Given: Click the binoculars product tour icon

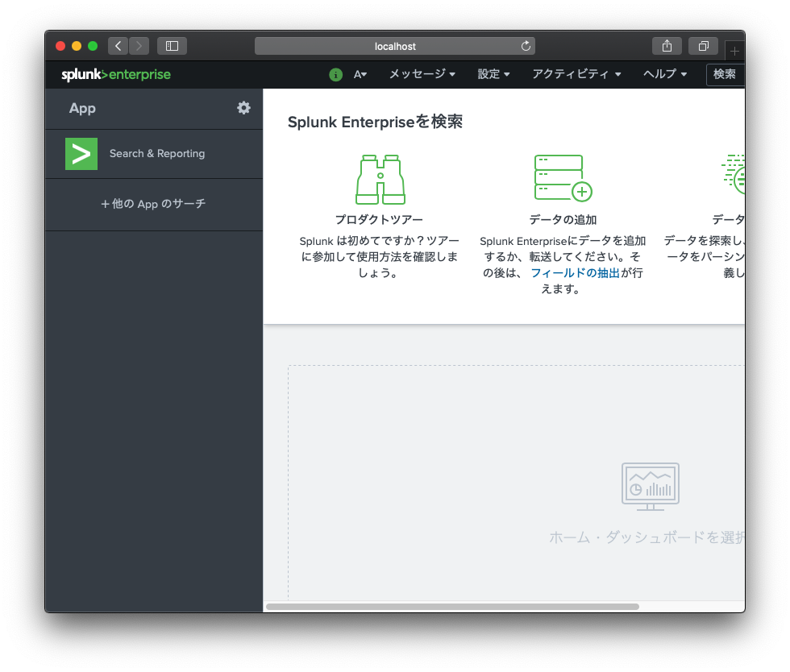Looking at the screenshot, I should tap(380, 180).
